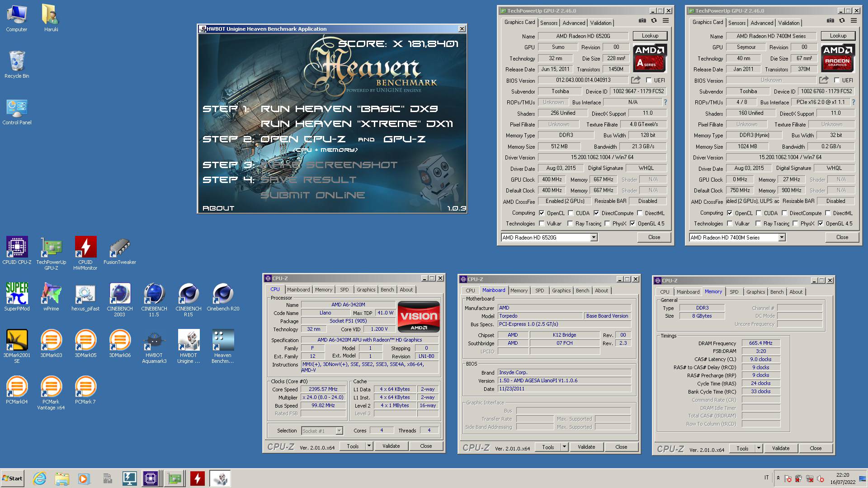
Task: Open Recycle Bin on desktop
Action: pyautogui.click(x=17, y=65)
